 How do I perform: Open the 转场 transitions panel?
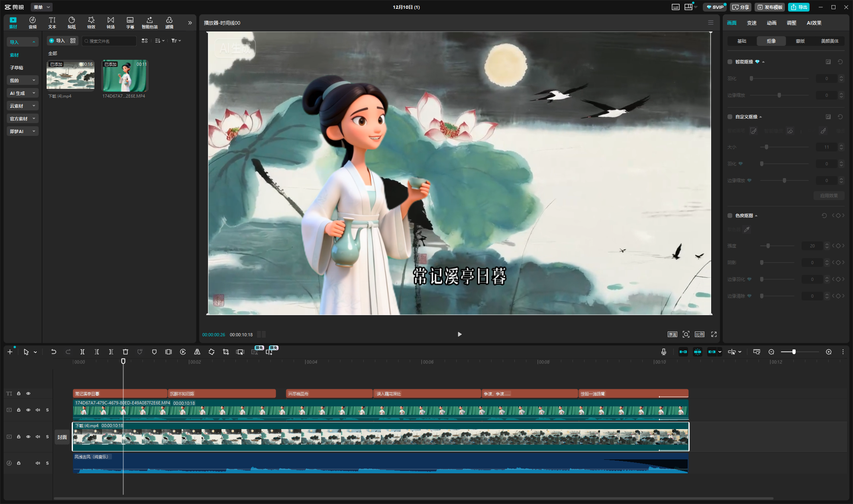[111, 23]
